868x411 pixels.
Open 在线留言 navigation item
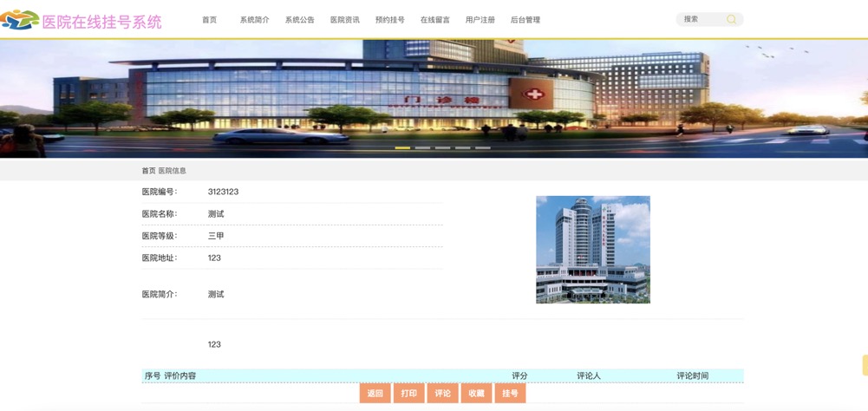tap(435, 20)
